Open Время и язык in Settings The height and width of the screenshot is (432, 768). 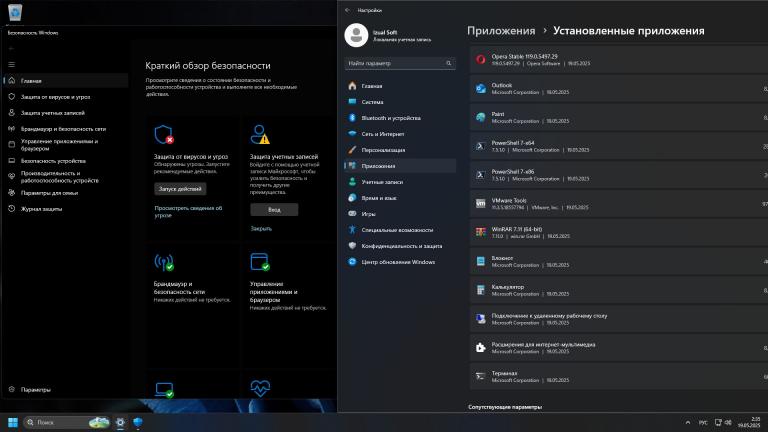point(400,198)
